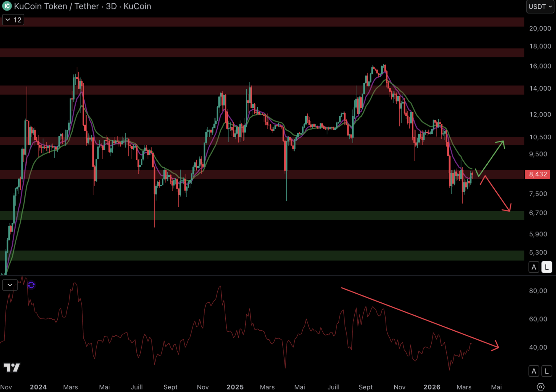Click the 2025 label on time axis
Image resolution: width=556 pixels, height=392 pixels.
[235, 387]
